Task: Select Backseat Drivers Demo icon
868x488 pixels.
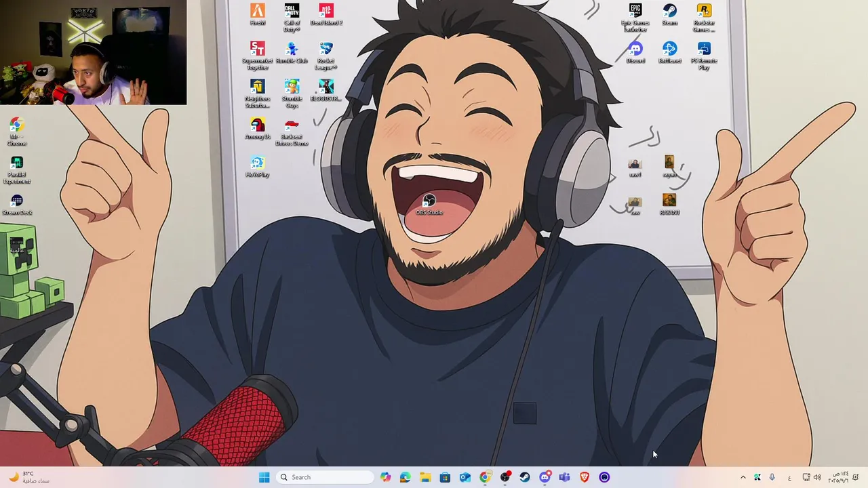Action: (x=292, y=131)
